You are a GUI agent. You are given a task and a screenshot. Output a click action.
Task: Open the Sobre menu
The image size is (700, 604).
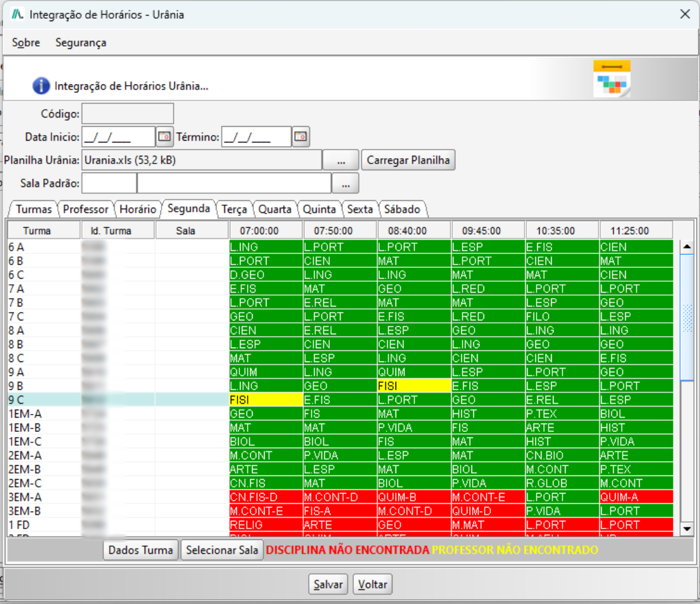[26, 42]
